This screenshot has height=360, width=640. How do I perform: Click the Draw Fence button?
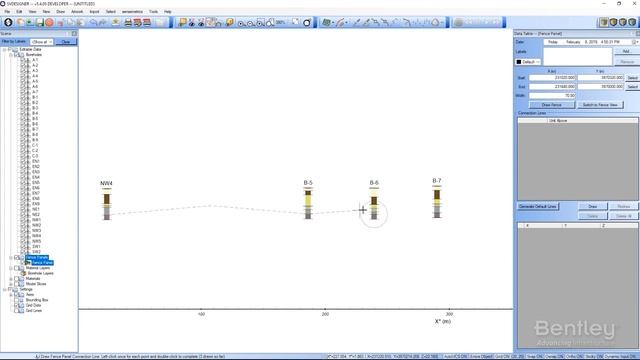pos(552,105)
